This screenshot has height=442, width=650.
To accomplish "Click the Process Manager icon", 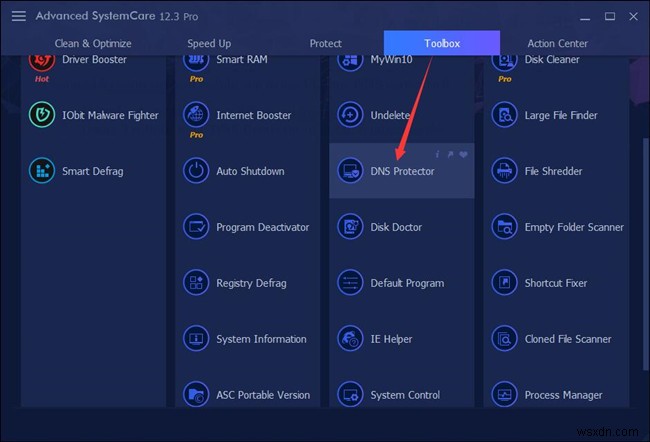I will 504,394.
